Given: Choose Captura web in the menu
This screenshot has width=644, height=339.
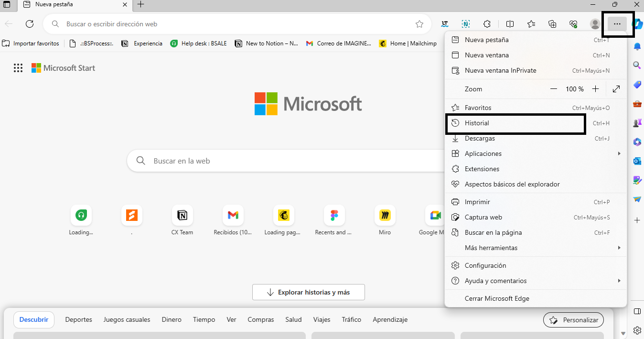Looking at the screenshot, I should coord(536,217).
